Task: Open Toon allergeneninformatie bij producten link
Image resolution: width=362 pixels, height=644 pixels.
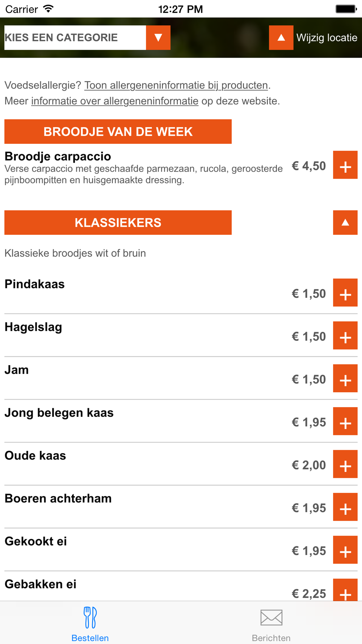Action: pyautogui.click(x=176, y=85)
